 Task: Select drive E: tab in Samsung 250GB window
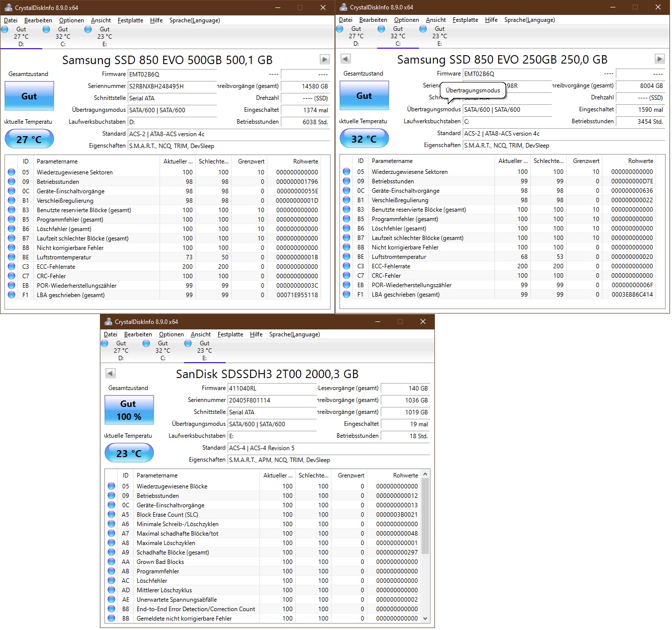(x=440, y=36)
